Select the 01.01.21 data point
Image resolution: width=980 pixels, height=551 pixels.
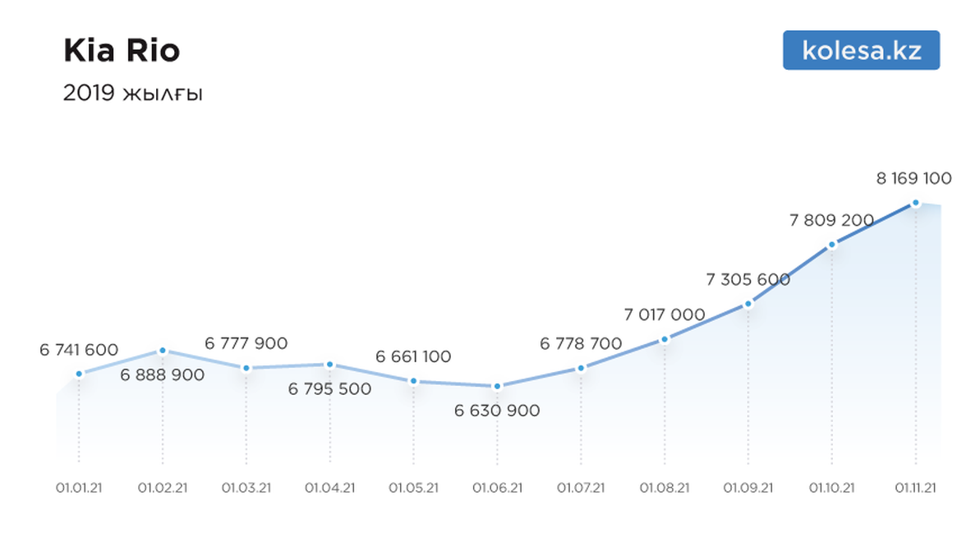[79, 374]
